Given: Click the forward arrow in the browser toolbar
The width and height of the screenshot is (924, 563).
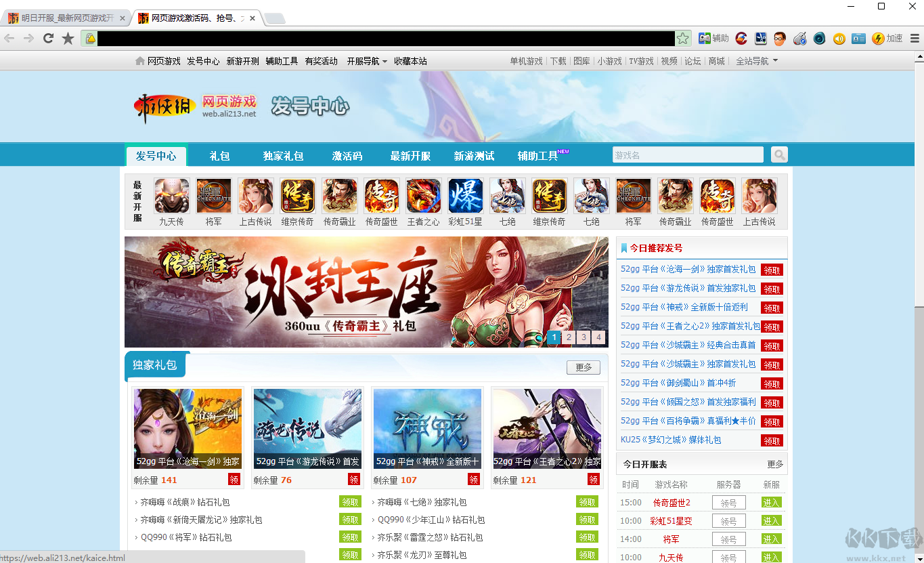Looking at the screenshot, I should [28, 39].
